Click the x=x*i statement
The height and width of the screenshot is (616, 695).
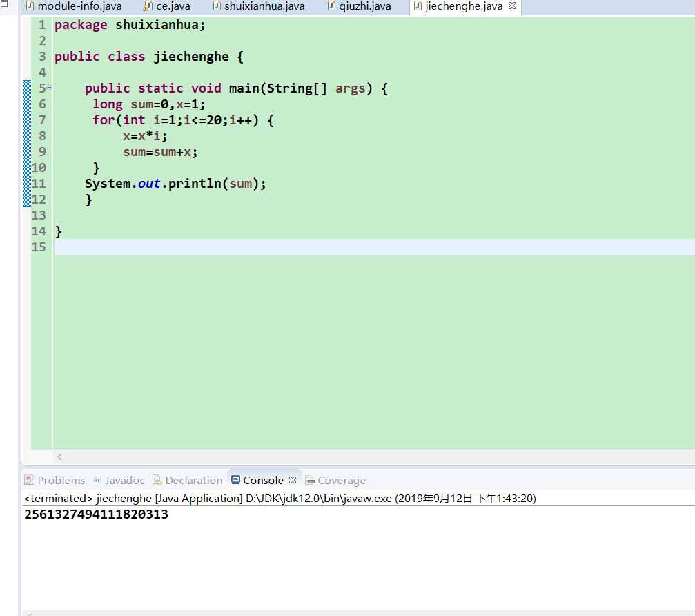[x=145, y=136]
